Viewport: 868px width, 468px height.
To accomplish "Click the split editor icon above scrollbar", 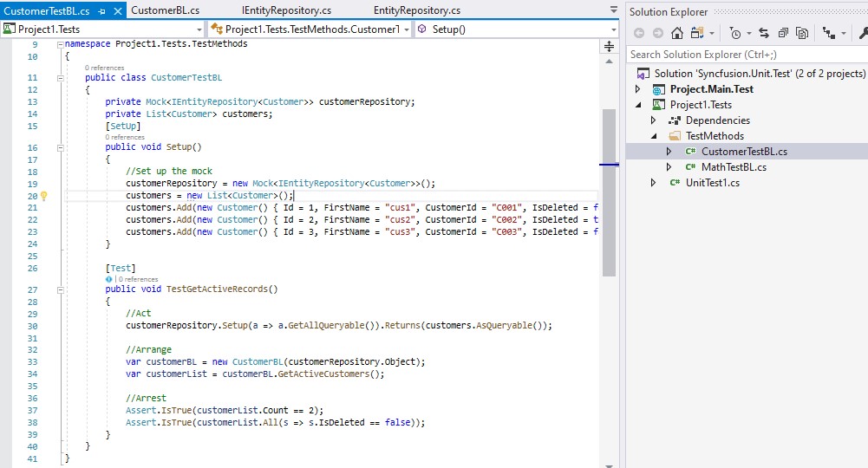I will tap(609, 45).
